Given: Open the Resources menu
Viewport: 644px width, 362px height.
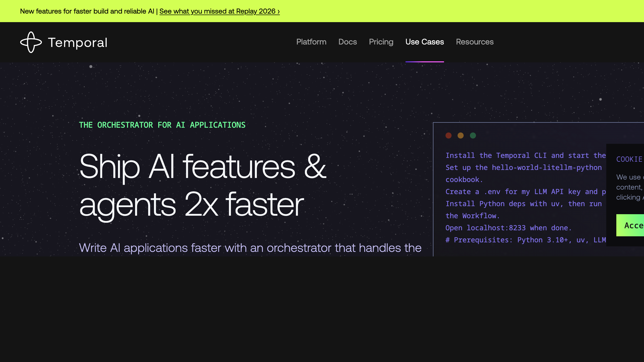Looking at the screenshot, I should (x=474, y=42).
